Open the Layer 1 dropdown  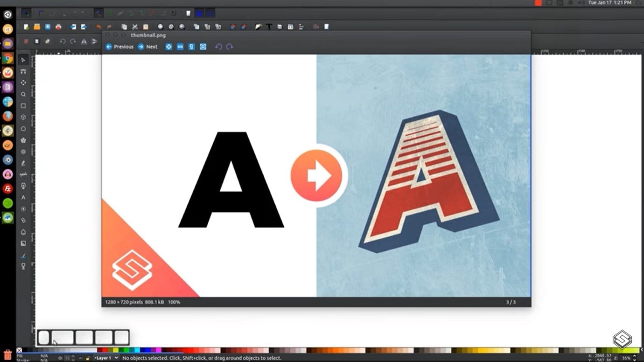coord(106,358)
